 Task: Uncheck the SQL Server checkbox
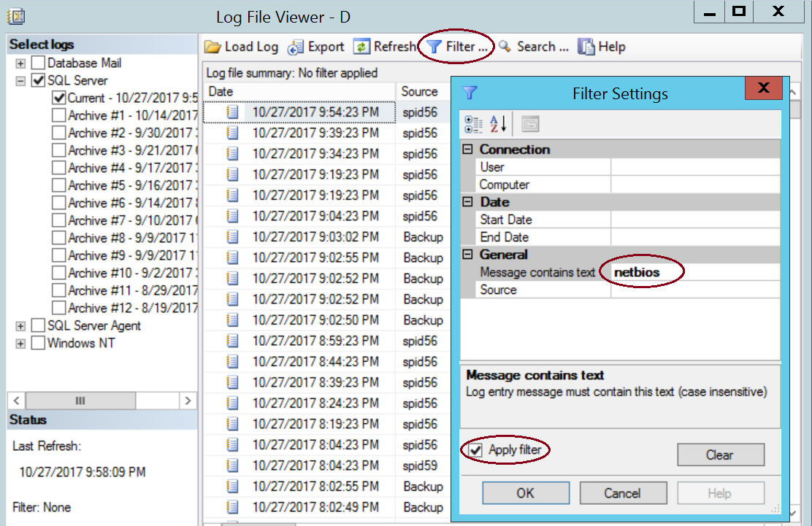pos(38,81)
